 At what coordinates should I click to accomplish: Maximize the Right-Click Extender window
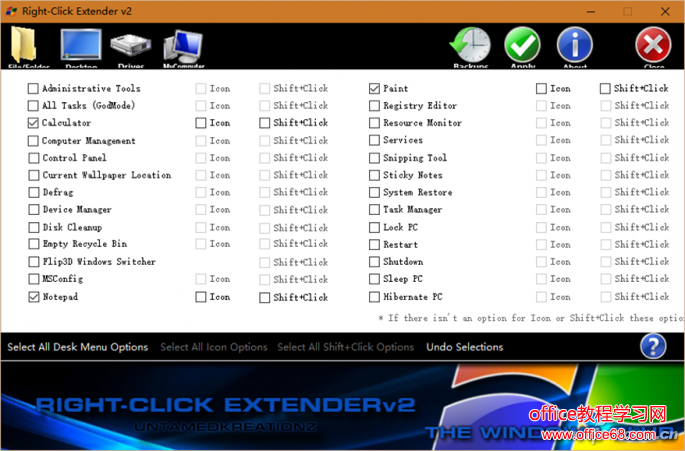pyautogui.click(x=627, y=11)
